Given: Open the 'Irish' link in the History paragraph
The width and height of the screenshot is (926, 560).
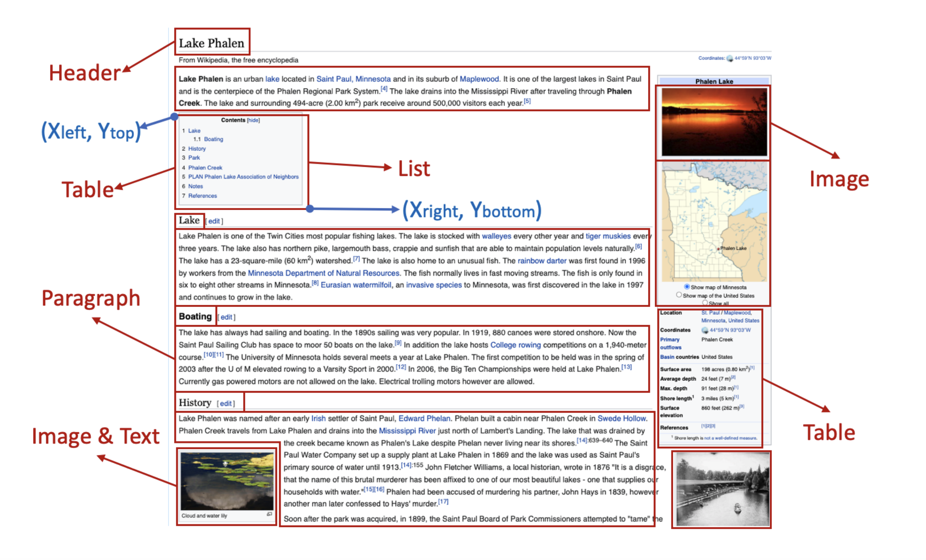Looking at the screenshot, I should (x=318, y=418).
